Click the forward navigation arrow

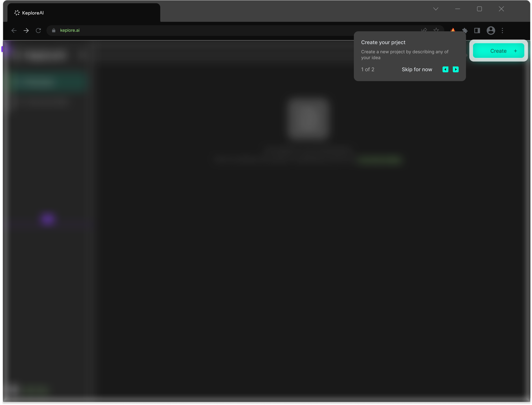26,30
